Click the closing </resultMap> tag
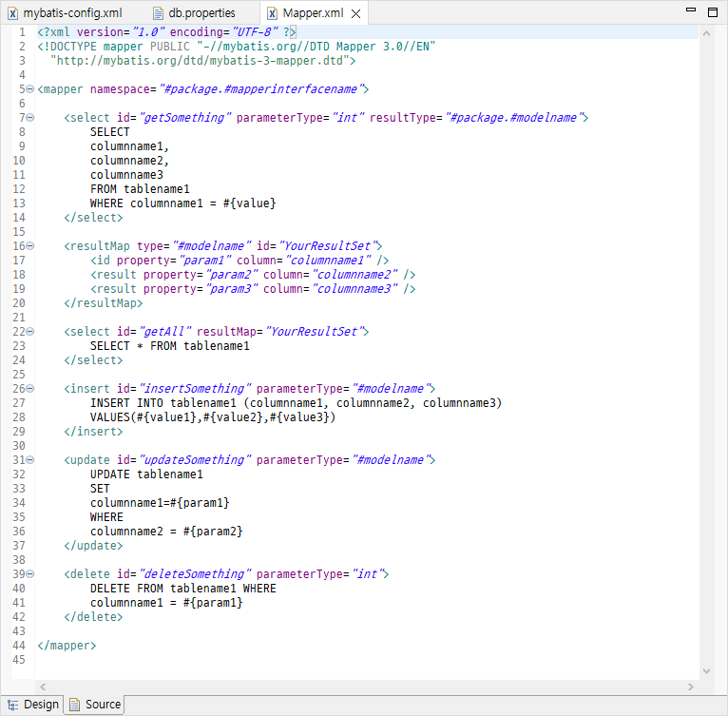This screenshot has width=728, height=716. point(104,303)
